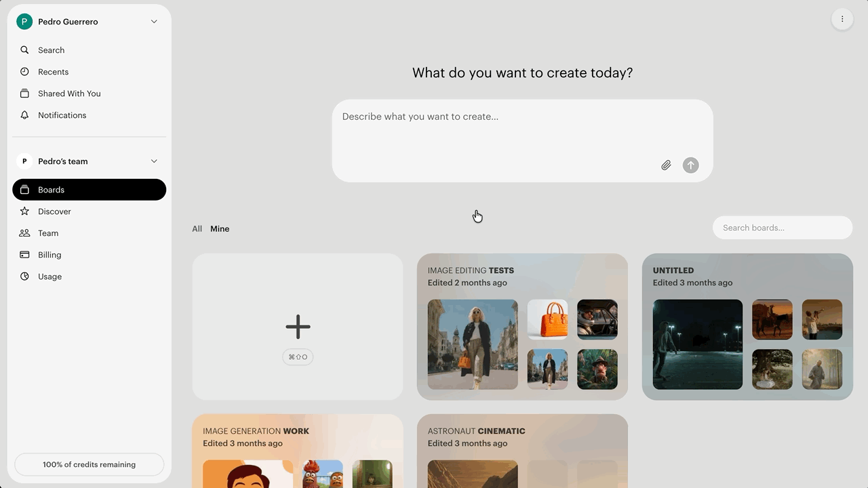
Task: Open the Discover page
Action: [89, 211]
